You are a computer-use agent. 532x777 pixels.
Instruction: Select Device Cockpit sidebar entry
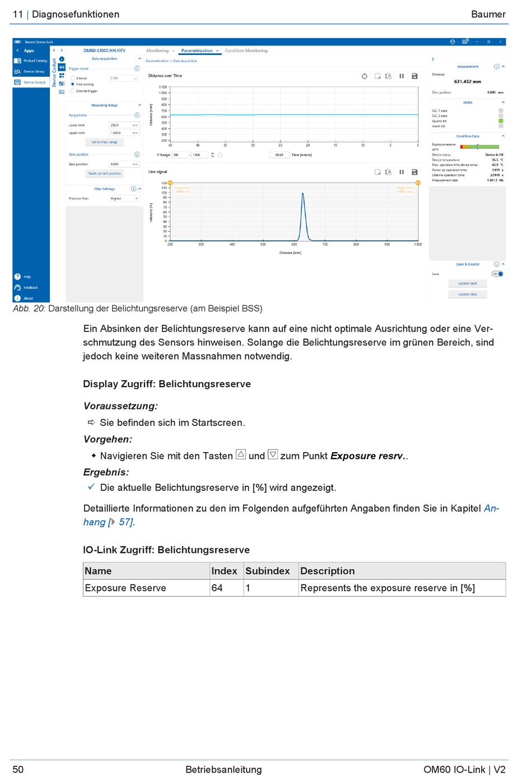(x=30, y=82)
